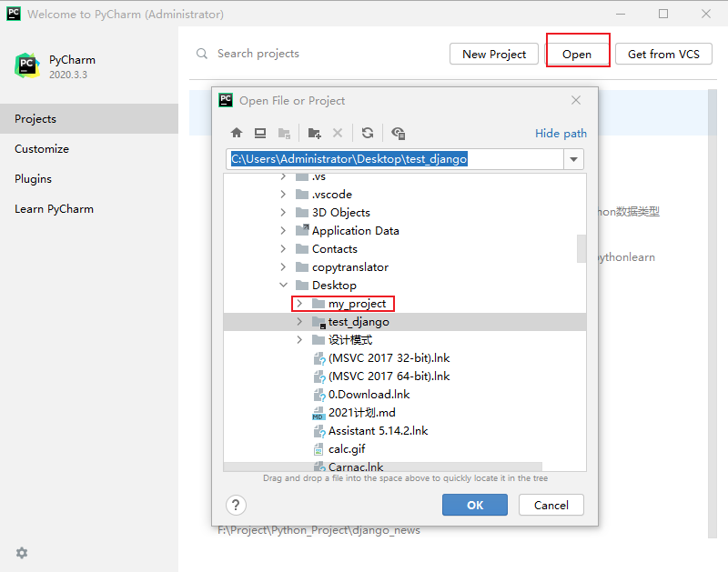728x572 pixels.
Task: Select Assistant 5.14.2.lnk file
Action: [x=378, y=431]
